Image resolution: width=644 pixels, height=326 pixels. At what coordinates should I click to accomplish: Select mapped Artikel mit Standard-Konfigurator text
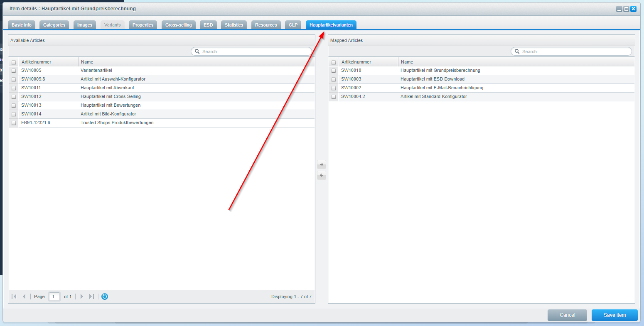[x=434, y=97]
